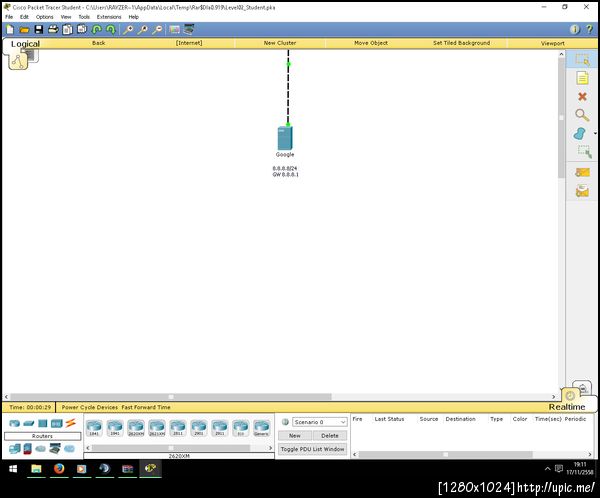Screen dimensions: 600x498
Task: Open the Drawing Palette icon
Action: [174, 29]
